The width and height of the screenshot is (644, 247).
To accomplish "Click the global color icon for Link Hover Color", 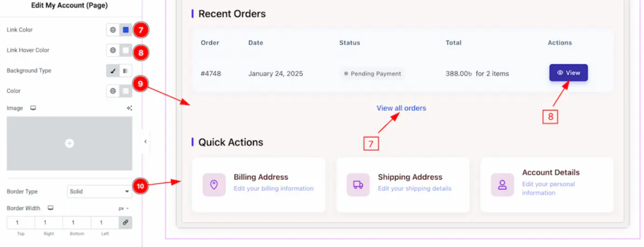I will click(x=113, y=50).
